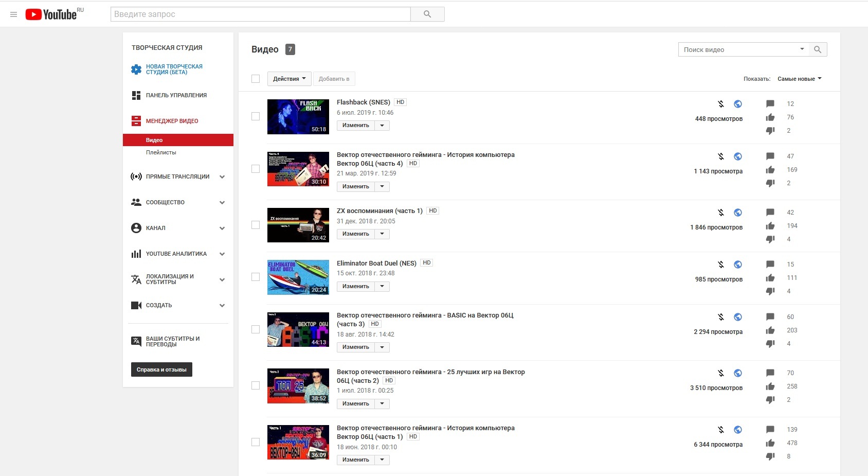The image size is (868, 476).
Task: Tick checkbox for Вектор 06Ц часть 1
Action: point(256,442)
